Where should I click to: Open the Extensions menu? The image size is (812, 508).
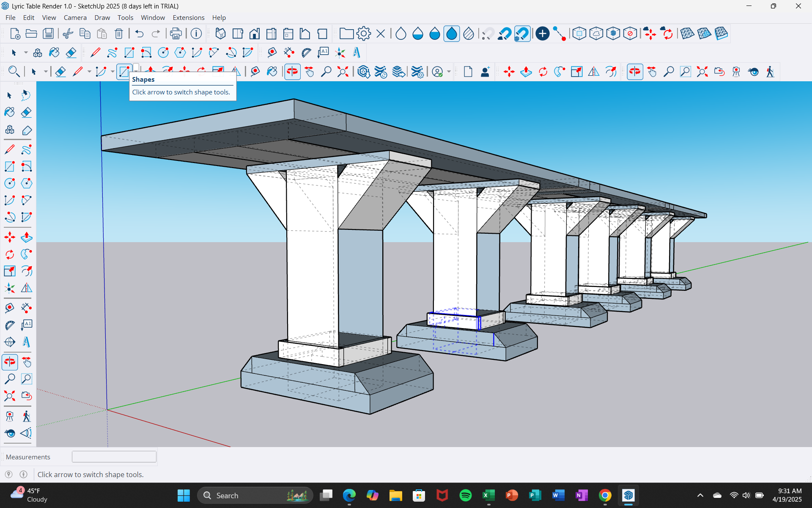pyautogui.click(x=188, y=17)
